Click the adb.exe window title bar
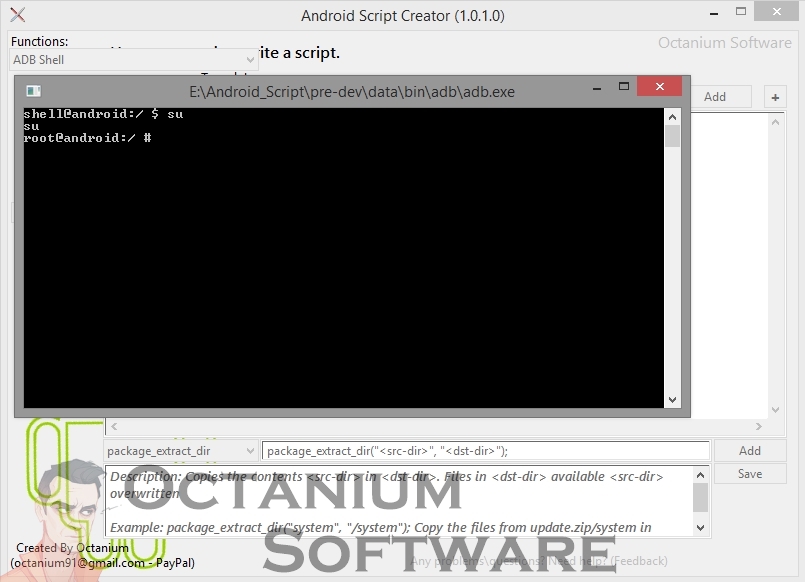Screen dimensions: 805x582 click(x=352, y=92)
